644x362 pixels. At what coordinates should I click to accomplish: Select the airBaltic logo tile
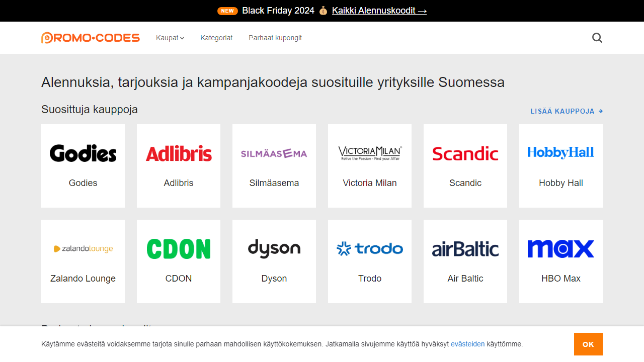[x=465, y=248]
